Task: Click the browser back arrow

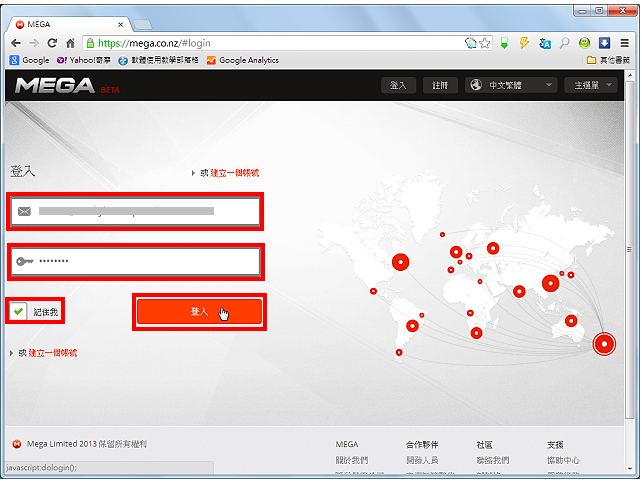Action: [16, 43]
